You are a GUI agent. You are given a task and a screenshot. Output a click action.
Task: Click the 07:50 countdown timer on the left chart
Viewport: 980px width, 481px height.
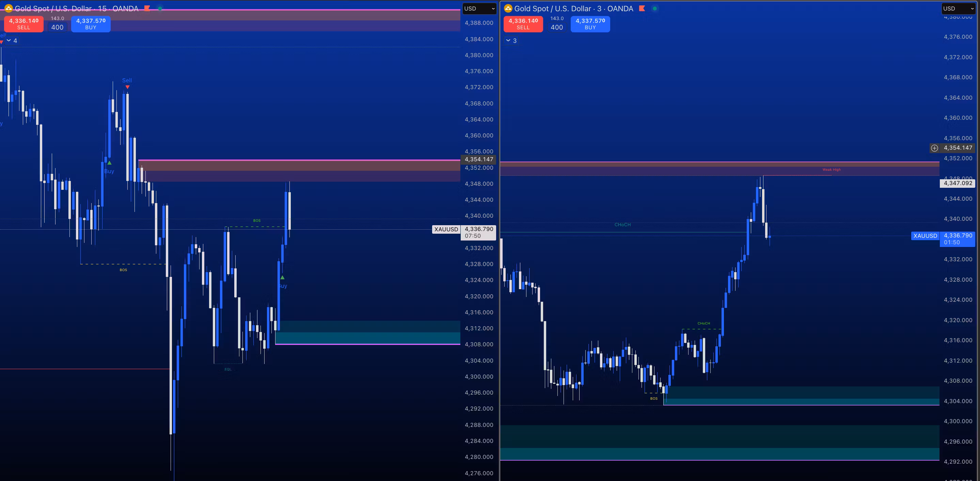pos(473,236)
